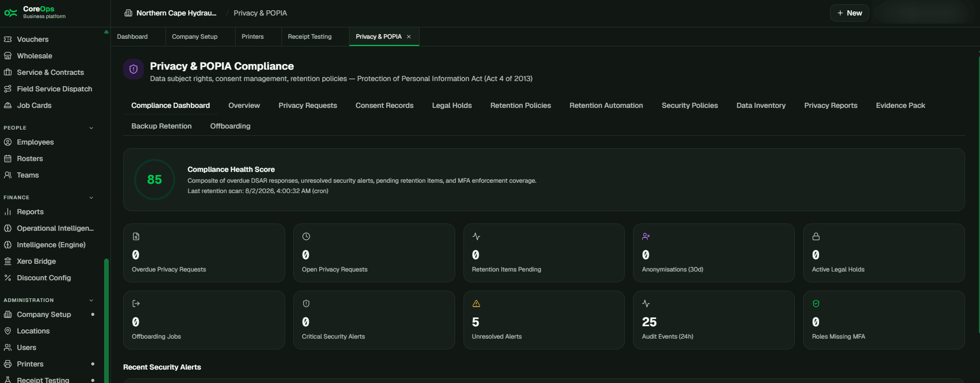Open the Northern Cape Hydrau... company selector
Image resolution: width=980 pixels, height=383 pixels.
[171, 13]
